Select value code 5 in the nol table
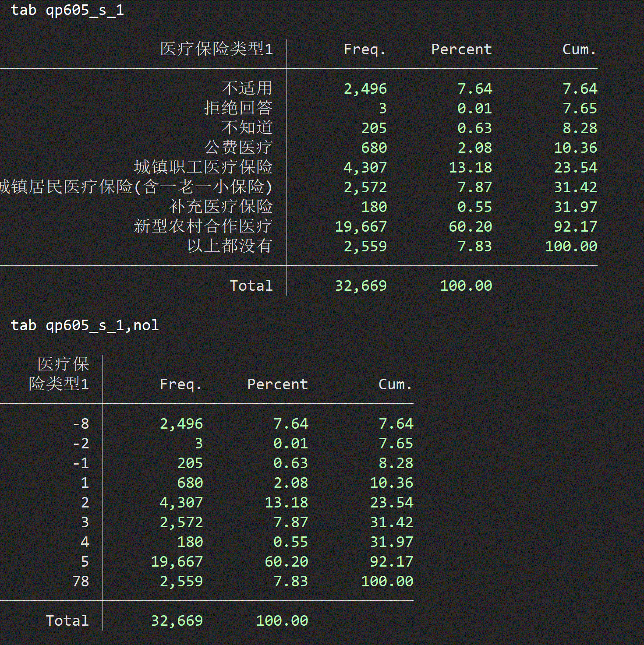The image size is (644, 645). coord(85,561)
